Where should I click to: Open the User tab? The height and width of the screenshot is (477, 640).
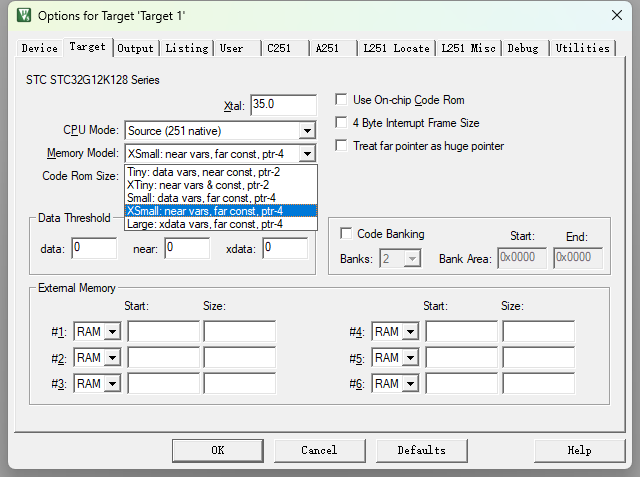[237, 48]
